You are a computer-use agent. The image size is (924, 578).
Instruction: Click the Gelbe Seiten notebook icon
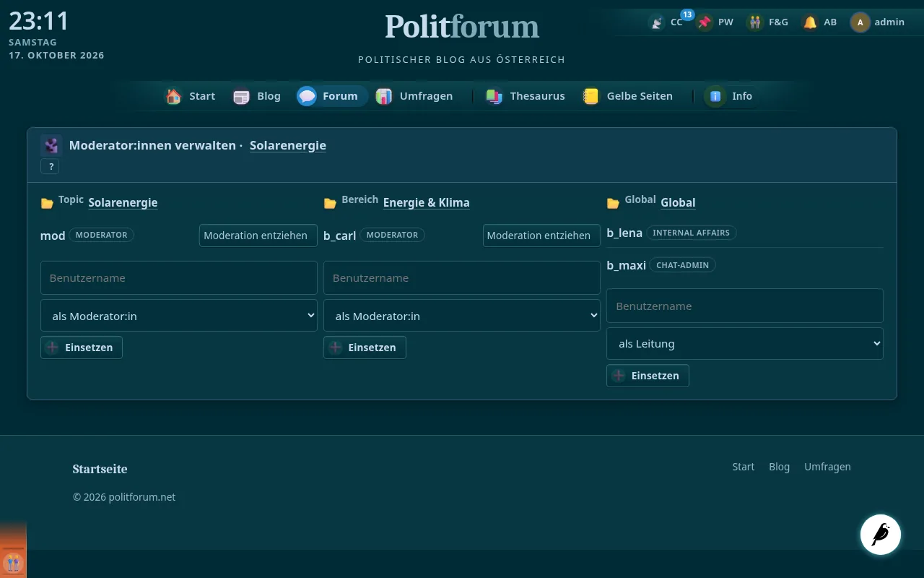(590, 96)
